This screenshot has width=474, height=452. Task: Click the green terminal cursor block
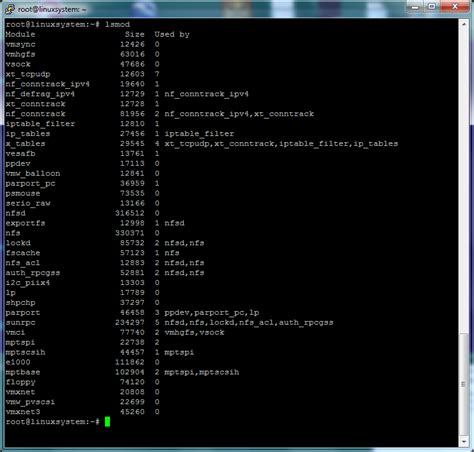[107, 422]
